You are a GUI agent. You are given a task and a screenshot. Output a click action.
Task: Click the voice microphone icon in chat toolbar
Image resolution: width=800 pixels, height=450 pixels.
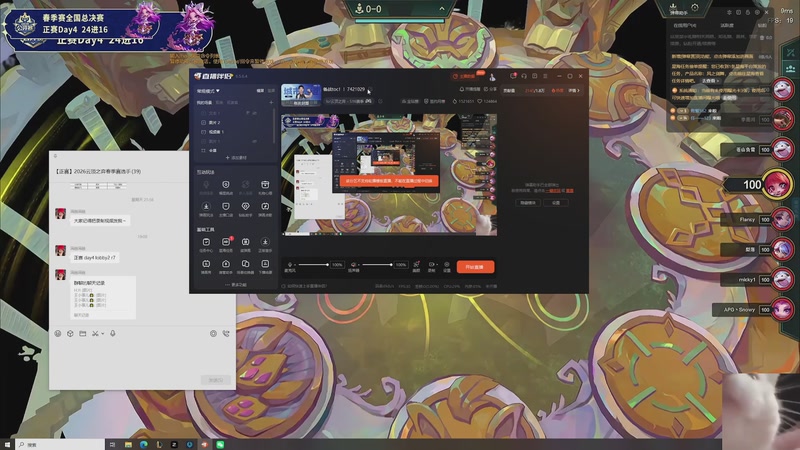click(x=113, y=334)
